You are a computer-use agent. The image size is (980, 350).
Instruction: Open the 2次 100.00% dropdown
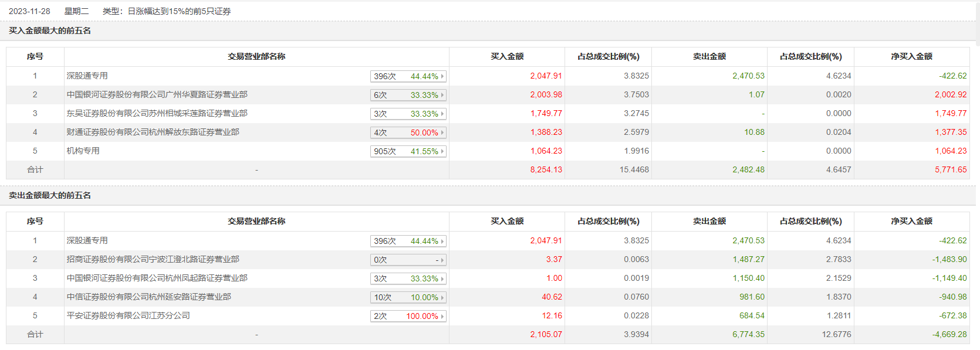(x=408, y=316)
